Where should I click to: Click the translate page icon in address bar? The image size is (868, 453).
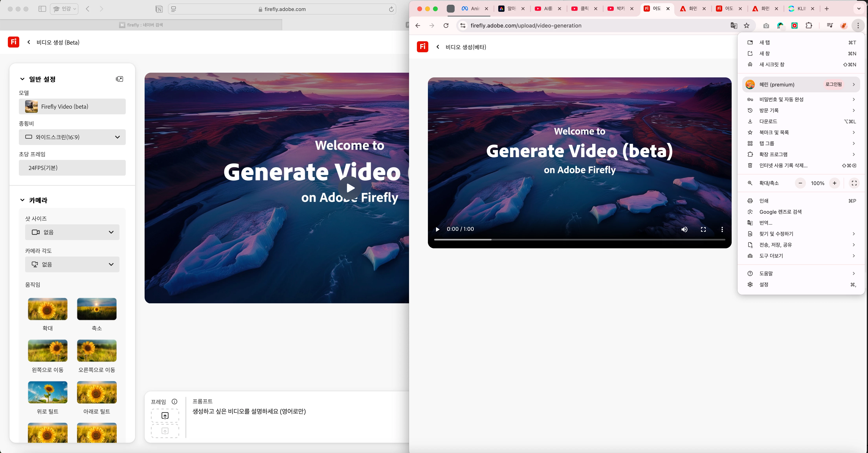[734, 26]
